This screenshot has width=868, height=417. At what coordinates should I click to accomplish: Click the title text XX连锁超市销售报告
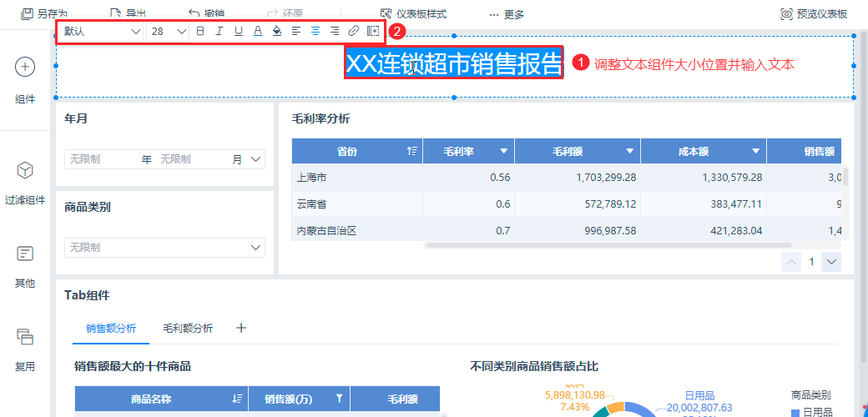pyautogui.click(x=454, y=63)
